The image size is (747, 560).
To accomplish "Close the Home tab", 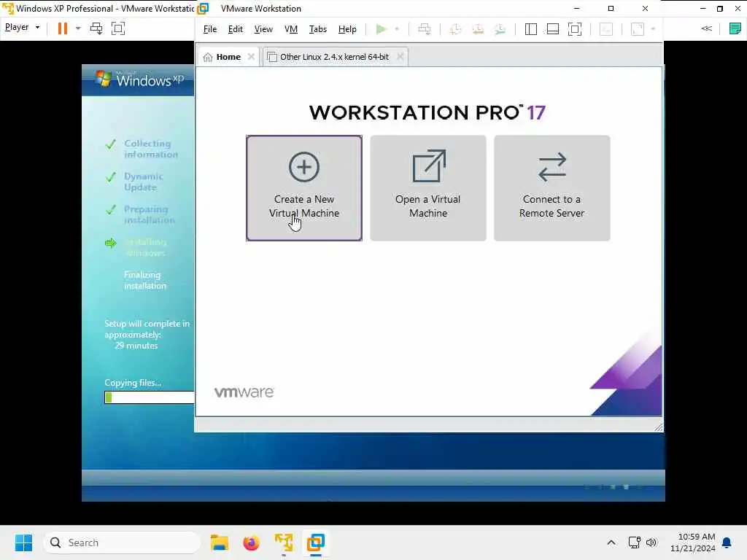I will click(x=251, y=57).
